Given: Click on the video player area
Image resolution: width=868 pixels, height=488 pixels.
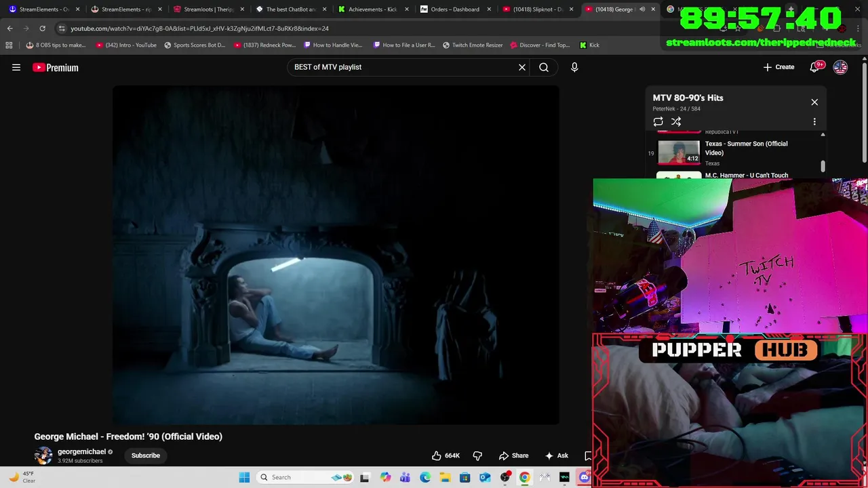Looking at the screenshot, I should 336,255.
